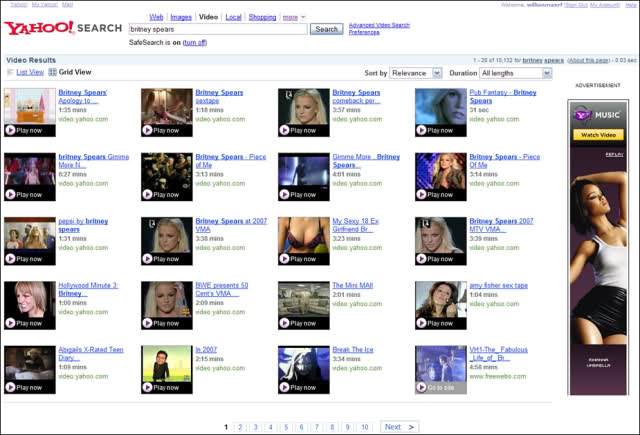Open the Mini MAll title link
This screenshot has height=435, width=640.
pyautogui.click(x=352, y=285)
